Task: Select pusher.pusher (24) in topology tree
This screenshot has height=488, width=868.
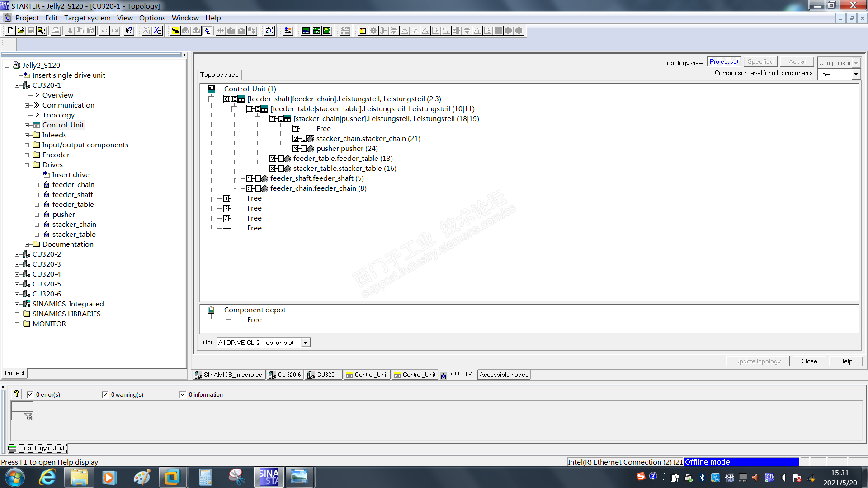Action: [x=347, y=149]
